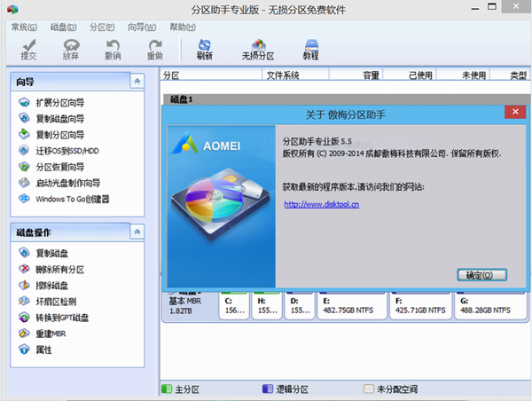Collapse the 向导 panel

click(137, 81)
